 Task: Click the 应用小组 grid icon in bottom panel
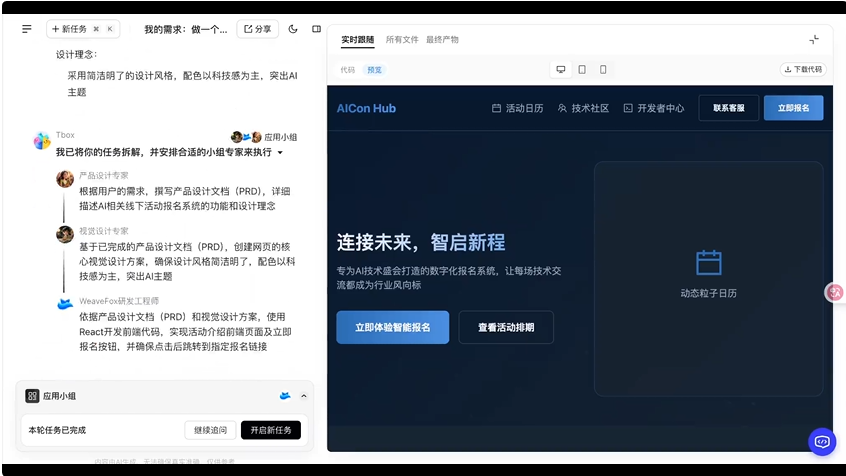click(32, 396)
